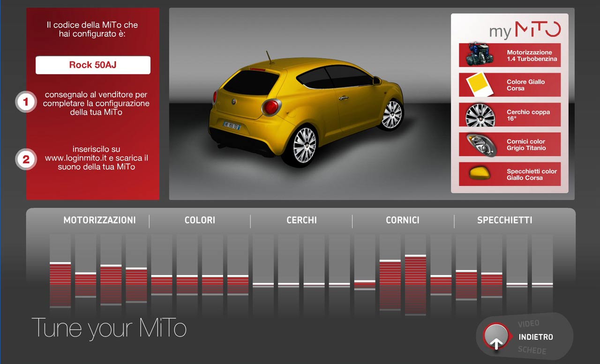Click the myMiTo logo
Image resolution: width=600 pixels, height=364 pixels.
[525, 30]
